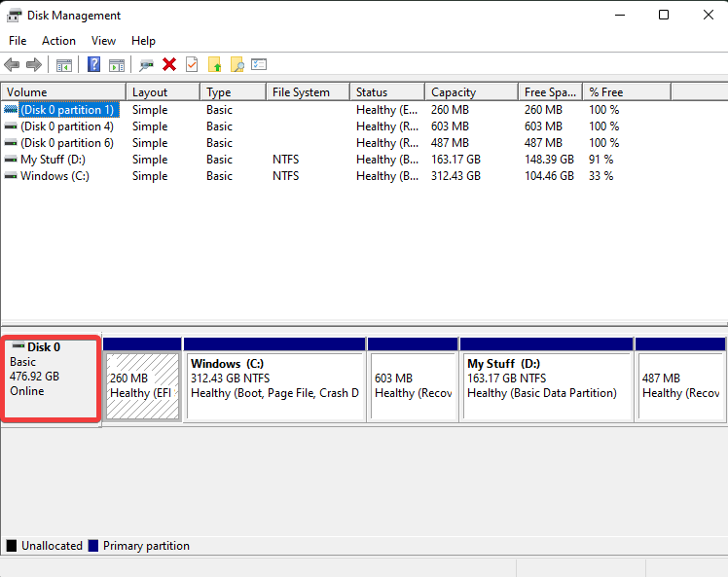Click the Forward arrow toolbar icon
The image size is (728, 577).
pos(34,65)
